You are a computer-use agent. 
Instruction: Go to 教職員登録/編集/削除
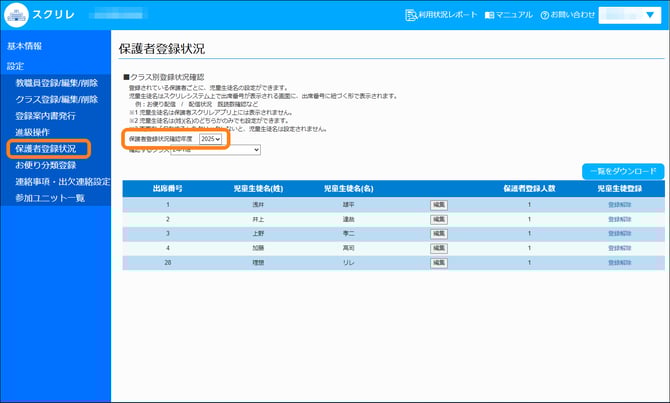point(57,83)
